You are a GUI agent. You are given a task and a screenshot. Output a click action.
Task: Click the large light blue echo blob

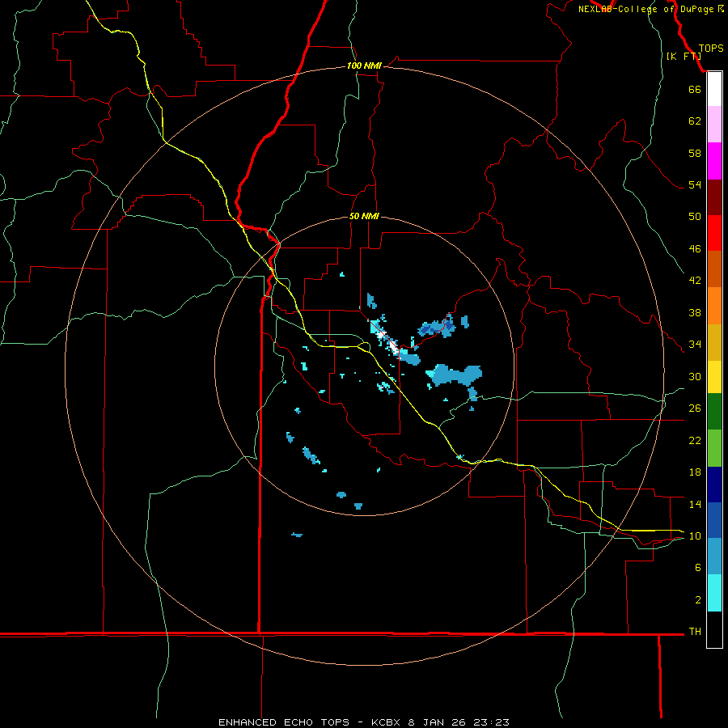coord(457,375)
